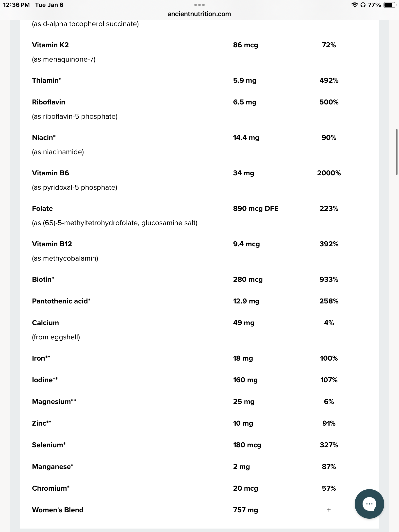Tap the Wi-Fi status icon
The height and width of the screenshot is (532, 399).
pos(354,5)
